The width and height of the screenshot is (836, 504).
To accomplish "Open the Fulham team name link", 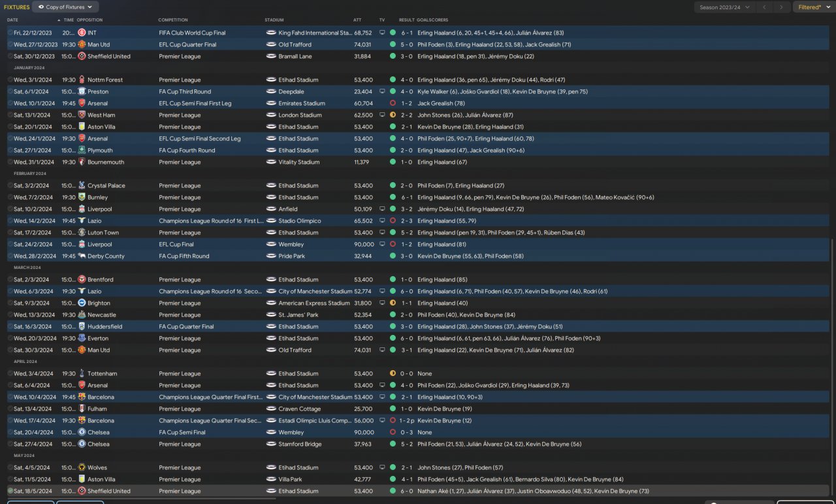I will pyautogui.click(x=97, y=409).
